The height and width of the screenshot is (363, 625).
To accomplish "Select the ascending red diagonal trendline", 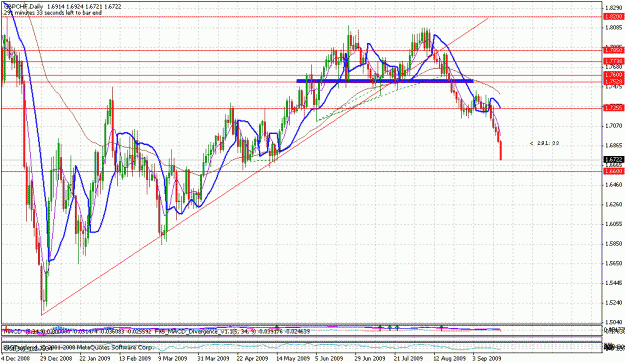I will point(265,166).
